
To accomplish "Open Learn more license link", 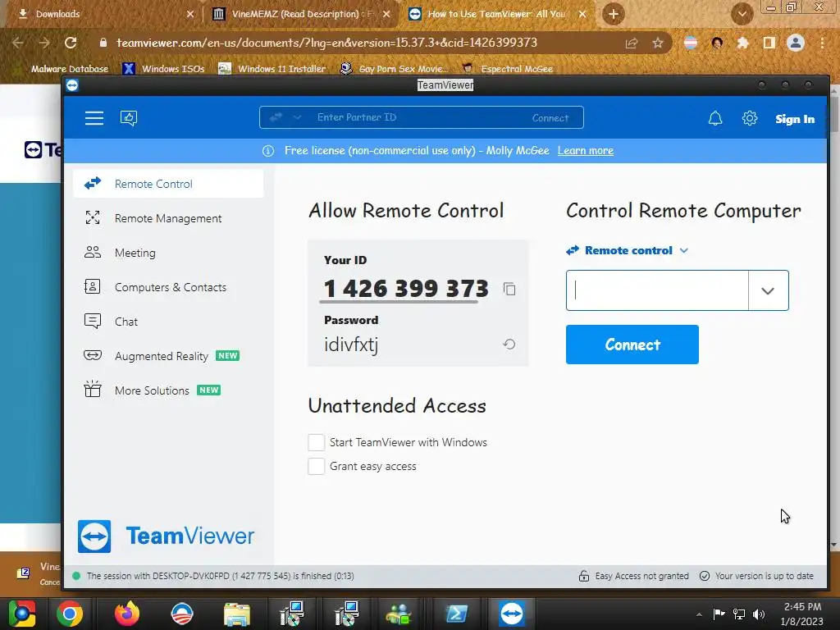I will [586, 151].
